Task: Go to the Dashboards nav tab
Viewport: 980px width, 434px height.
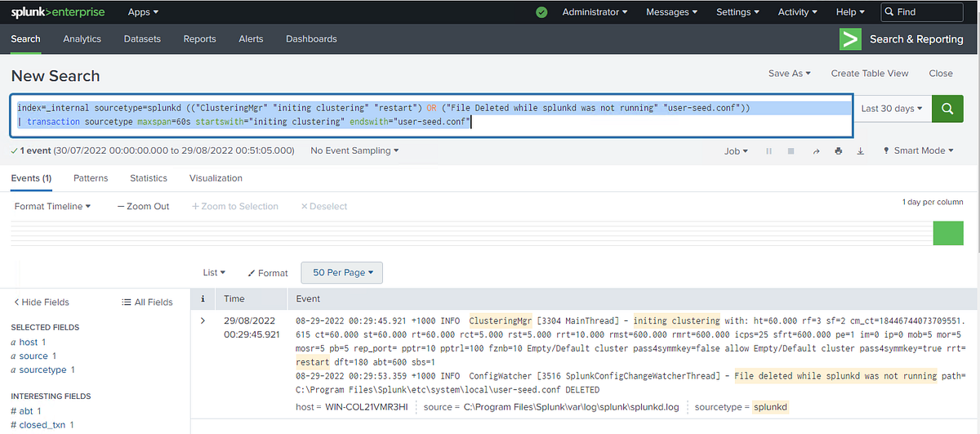Action: click(x=311, y=39)
